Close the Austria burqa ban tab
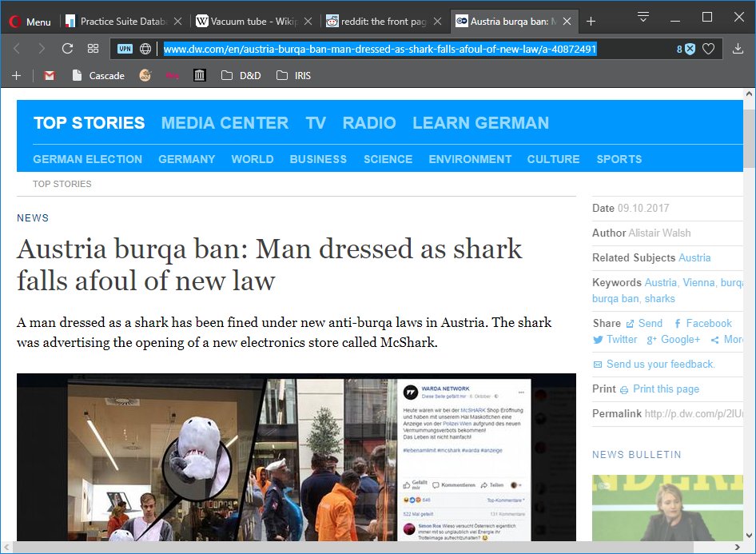Image resolution: width=756 pixels, height=554 pixels. pos(567,22)
